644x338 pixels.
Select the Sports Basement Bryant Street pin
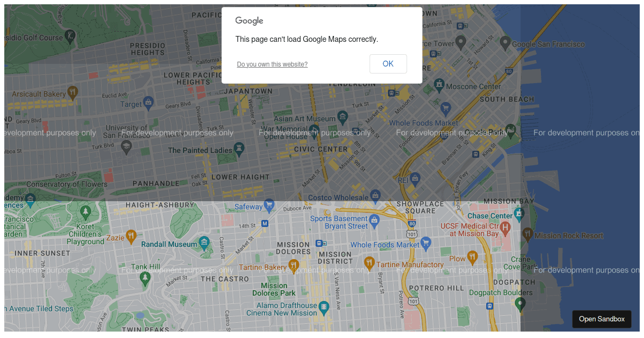coord(374,219)
